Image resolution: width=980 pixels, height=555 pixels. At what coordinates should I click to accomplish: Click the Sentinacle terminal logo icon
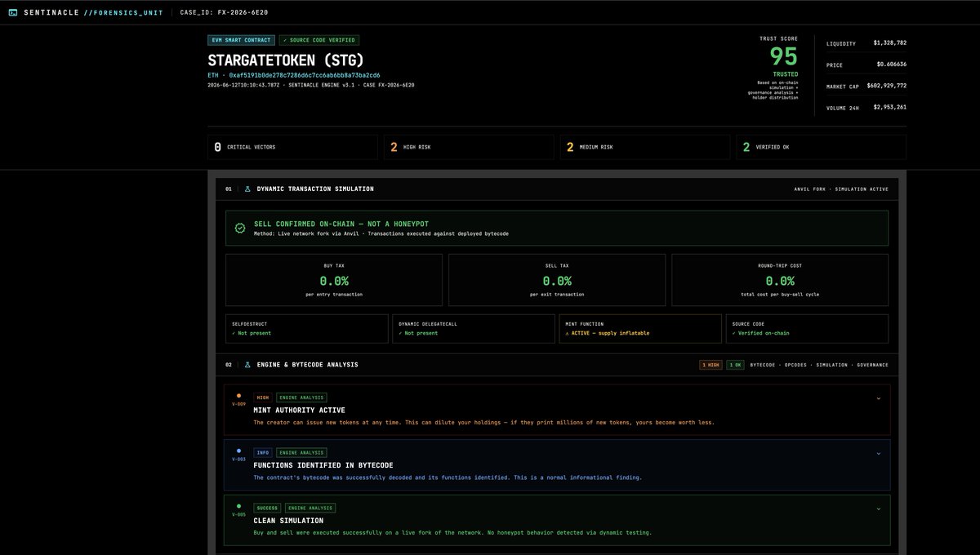12,12
